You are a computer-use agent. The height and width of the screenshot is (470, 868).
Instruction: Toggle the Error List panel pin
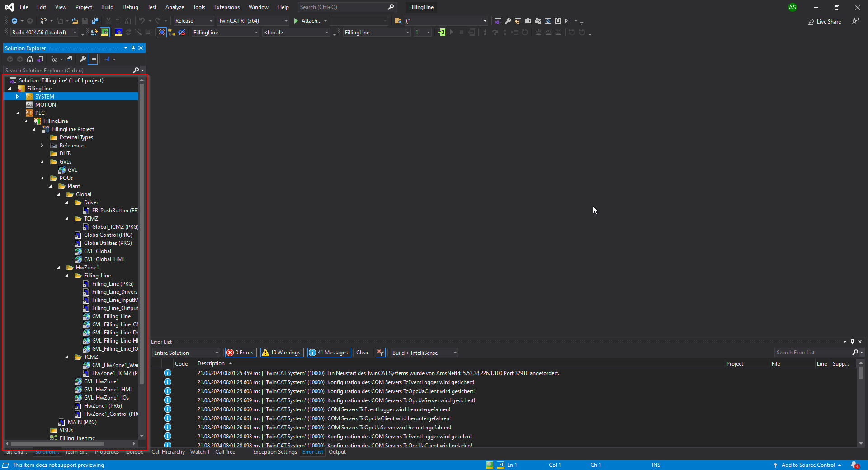click(852, 342)
